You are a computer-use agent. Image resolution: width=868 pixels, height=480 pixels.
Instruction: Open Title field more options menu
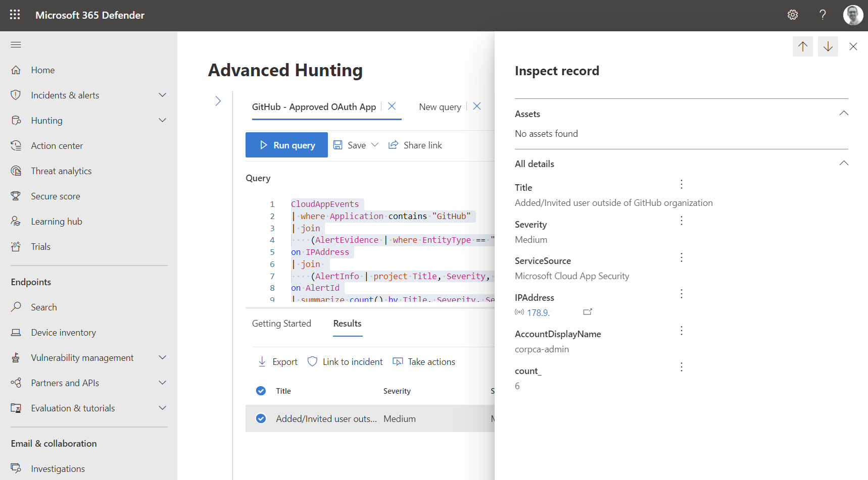(682, 184)
